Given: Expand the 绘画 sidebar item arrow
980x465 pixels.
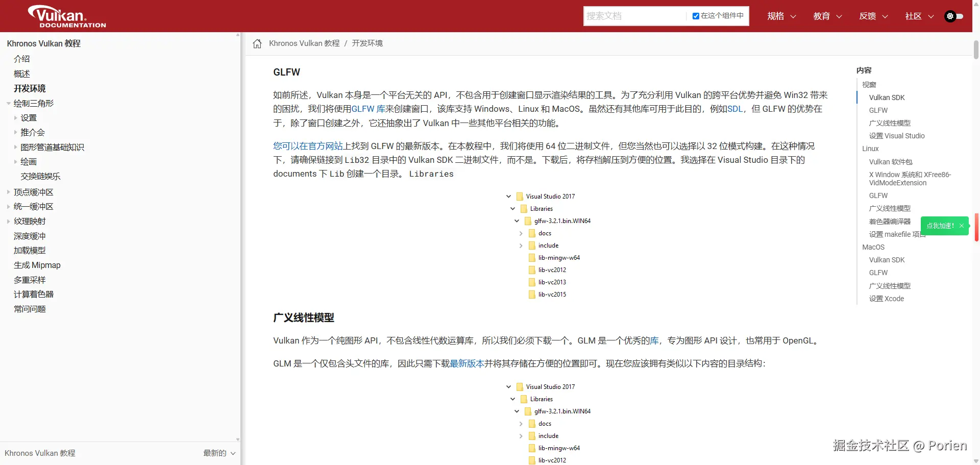Looking at the screenshot, I should pos(16,162).
